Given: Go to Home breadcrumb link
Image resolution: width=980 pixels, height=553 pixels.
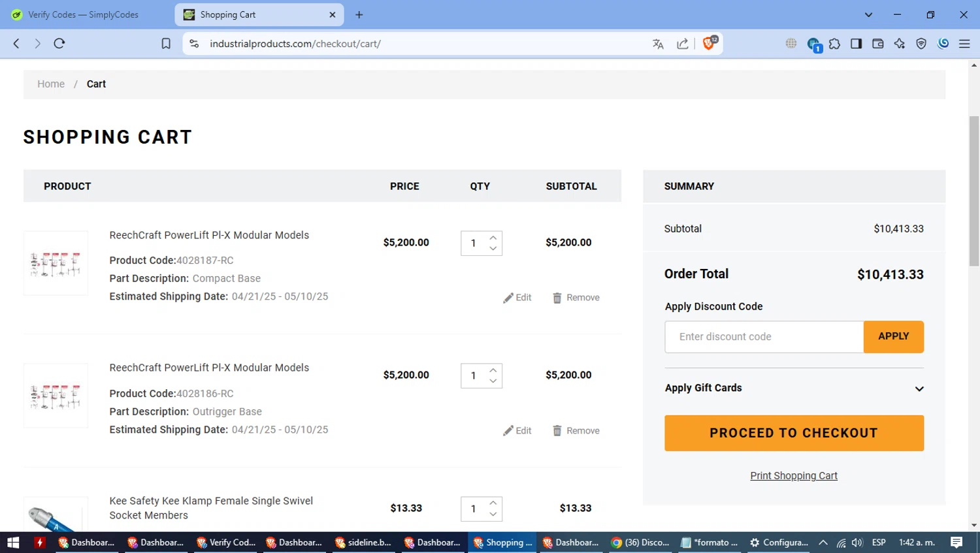Looking at the screenshot, I should pyautogui.click(x=51, y=84).
